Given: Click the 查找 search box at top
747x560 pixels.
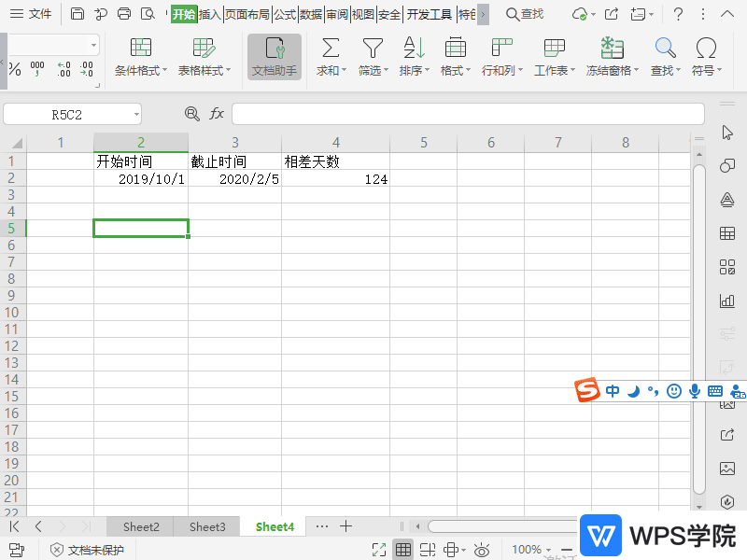Looking at the screenshot, I should [x=525, y=14].
